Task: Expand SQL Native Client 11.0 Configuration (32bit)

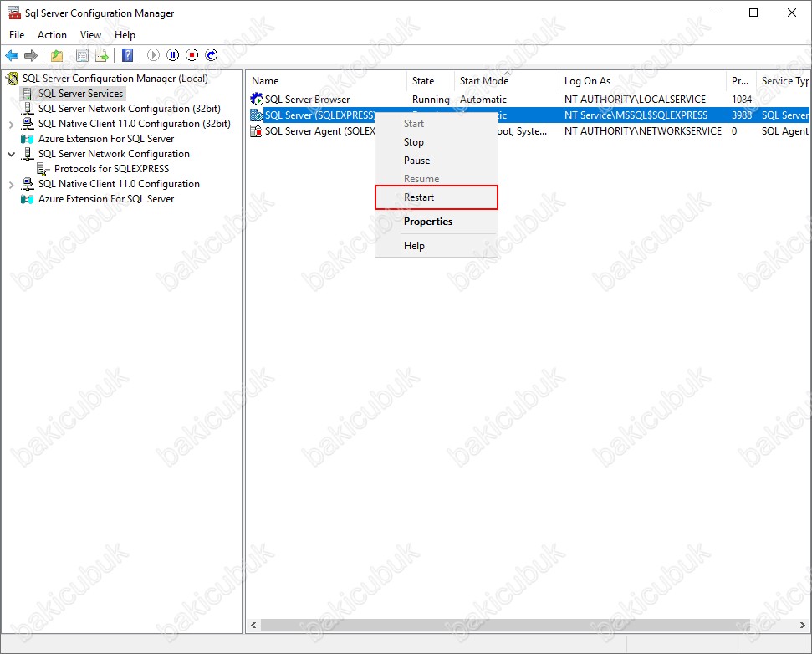Action: click(12, 125)
